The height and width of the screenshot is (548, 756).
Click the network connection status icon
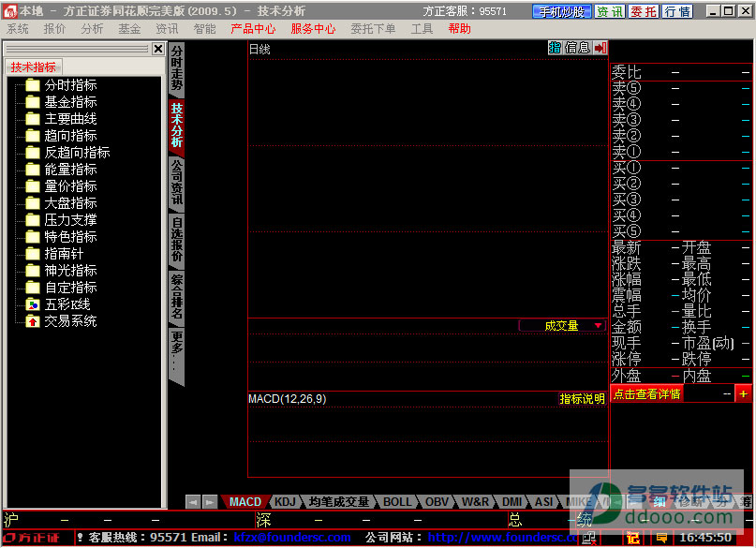tap(589, 538)
